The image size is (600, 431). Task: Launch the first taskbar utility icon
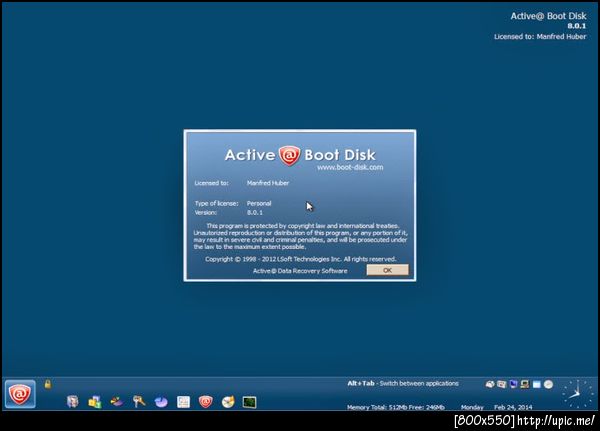pyautogui.click(x=73, y=402)
